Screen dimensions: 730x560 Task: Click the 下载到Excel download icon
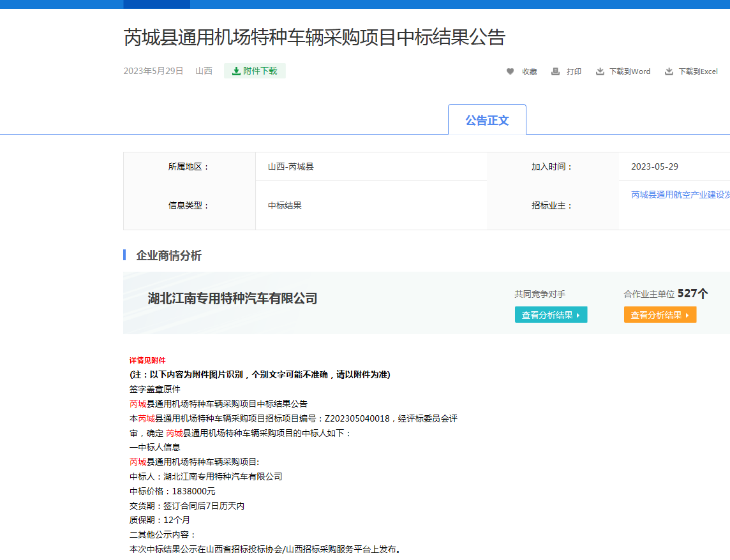[x=669, y=71]
